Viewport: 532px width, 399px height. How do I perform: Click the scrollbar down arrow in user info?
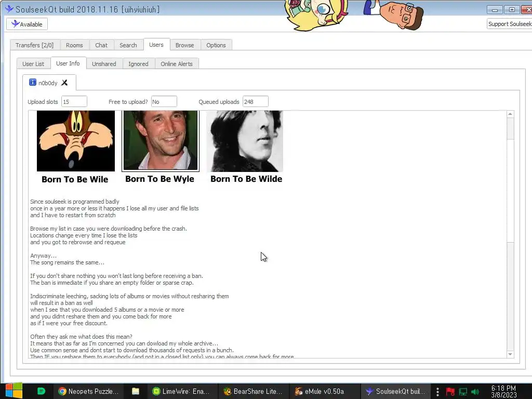(x=510, y=354)
